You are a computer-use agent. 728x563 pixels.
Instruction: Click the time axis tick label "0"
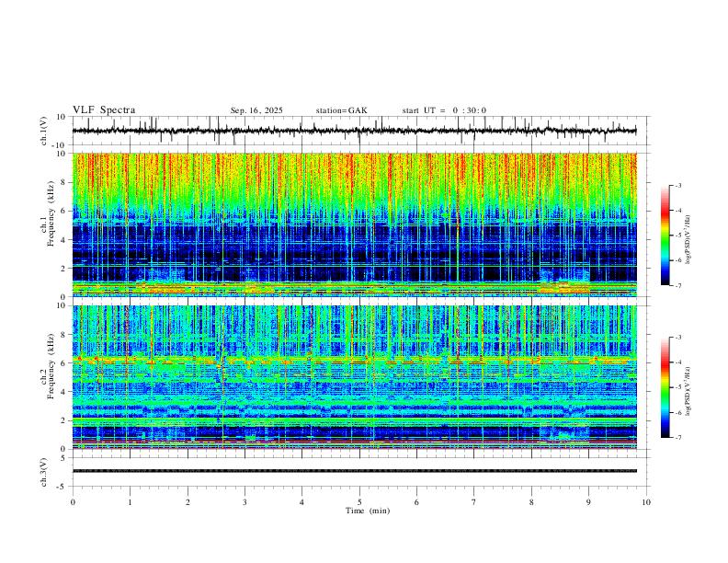pyautogui.click(x=73, y=502)
